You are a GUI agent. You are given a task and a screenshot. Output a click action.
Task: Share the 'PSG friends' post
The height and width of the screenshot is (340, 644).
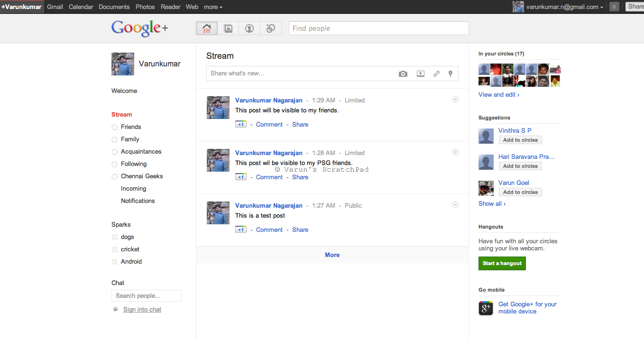click(x=300, y=177)
